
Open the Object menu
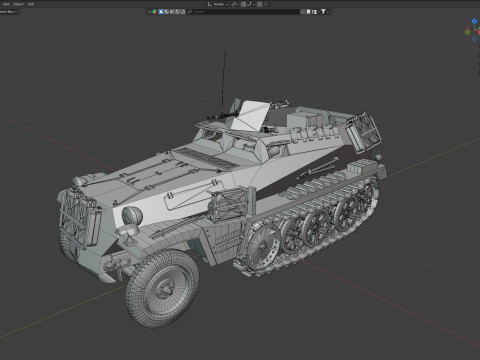point(19,4)
